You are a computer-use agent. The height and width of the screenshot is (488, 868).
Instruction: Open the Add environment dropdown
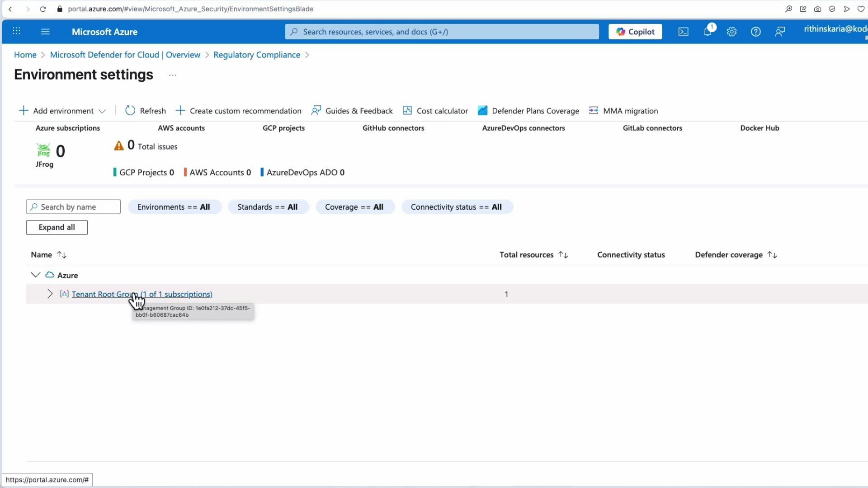(103, 111)
